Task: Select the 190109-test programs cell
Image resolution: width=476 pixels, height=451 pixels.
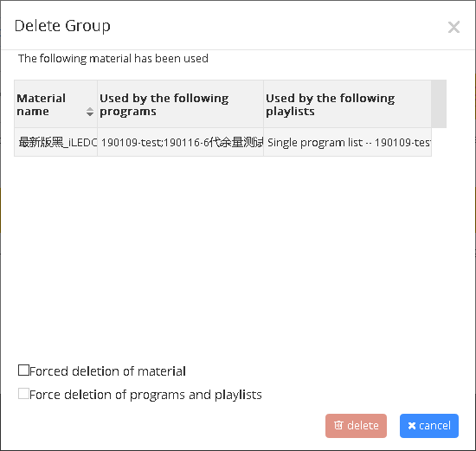Action: tap(180, 142)
